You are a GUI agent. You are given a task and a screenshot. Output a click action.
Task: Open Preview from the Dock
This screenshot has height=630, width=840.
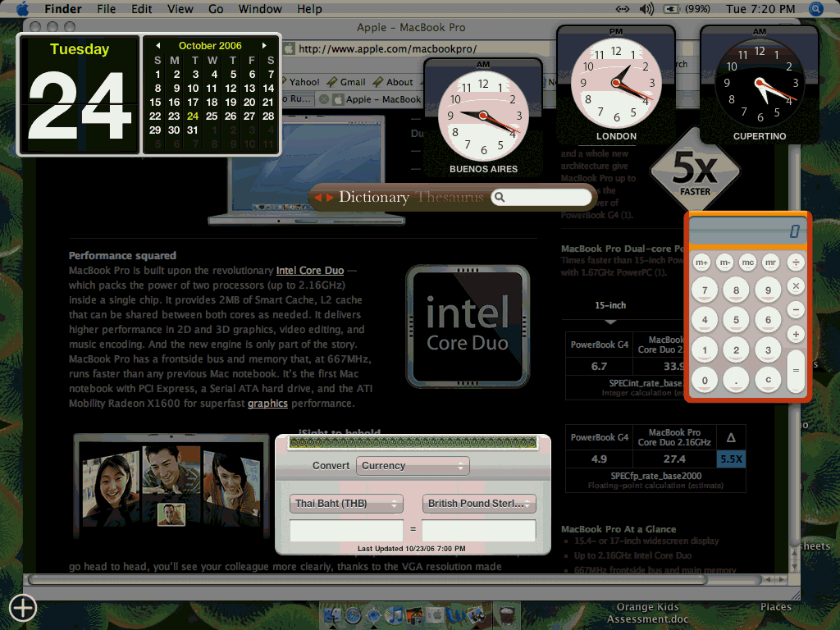[477, 615]
